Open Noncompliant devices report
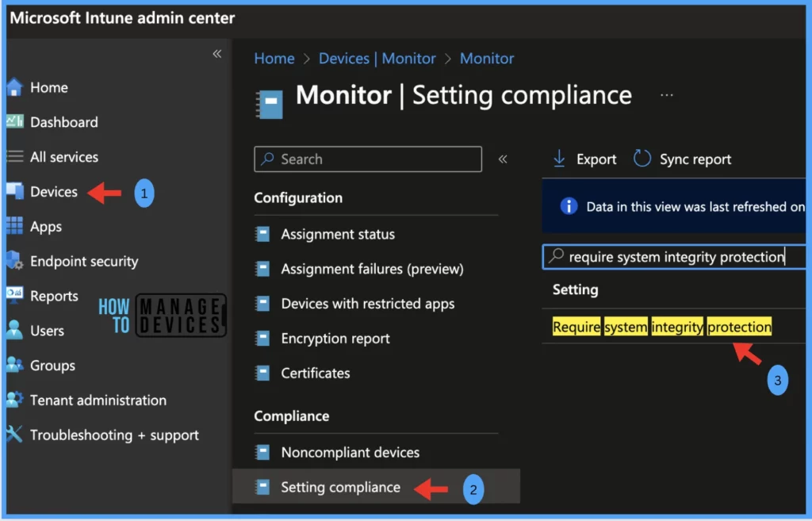 tap(350, 452)
